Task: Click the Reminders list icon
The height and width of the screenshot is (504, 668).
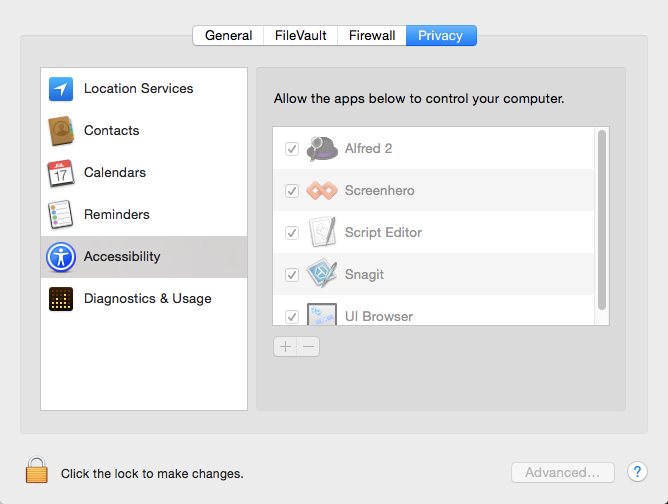Action: [60, 214]
